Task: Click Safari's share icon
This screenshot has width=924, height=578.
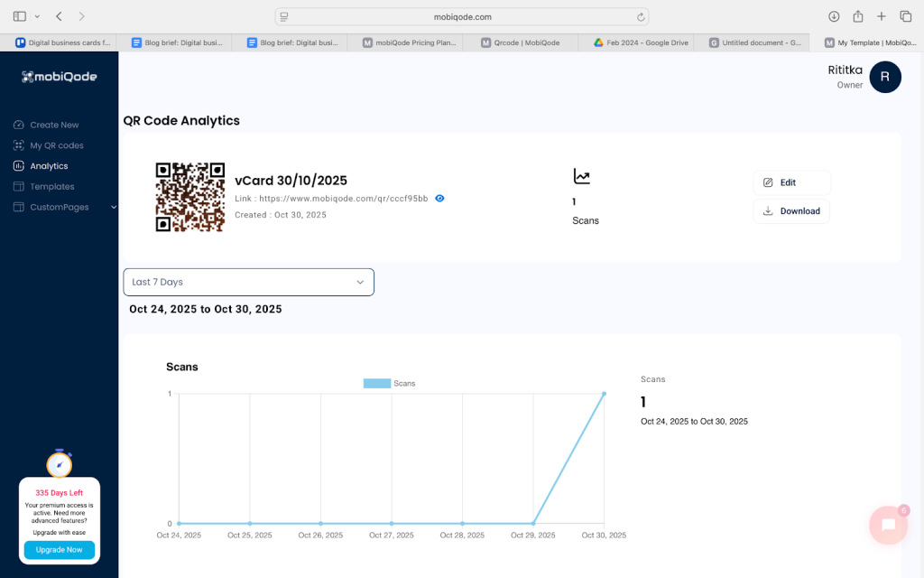Action: [x=857, y=16]
